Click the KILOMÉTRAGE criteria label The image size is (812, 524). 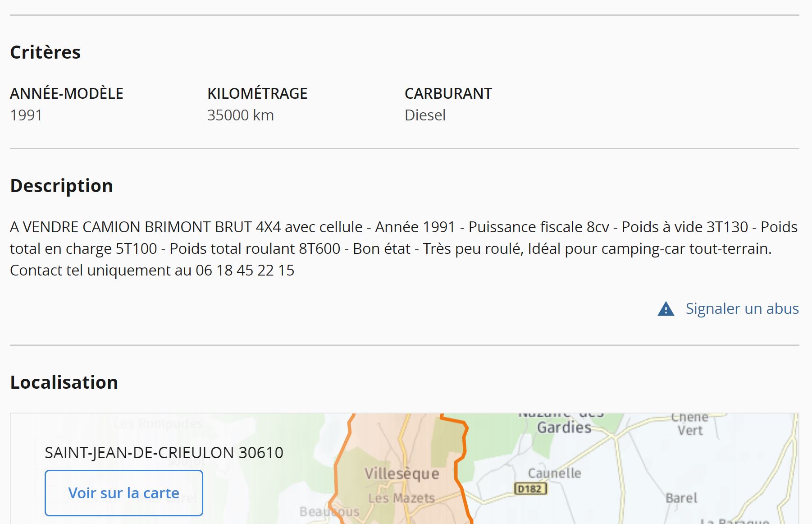pyautogui.click(x=257, y=93)
